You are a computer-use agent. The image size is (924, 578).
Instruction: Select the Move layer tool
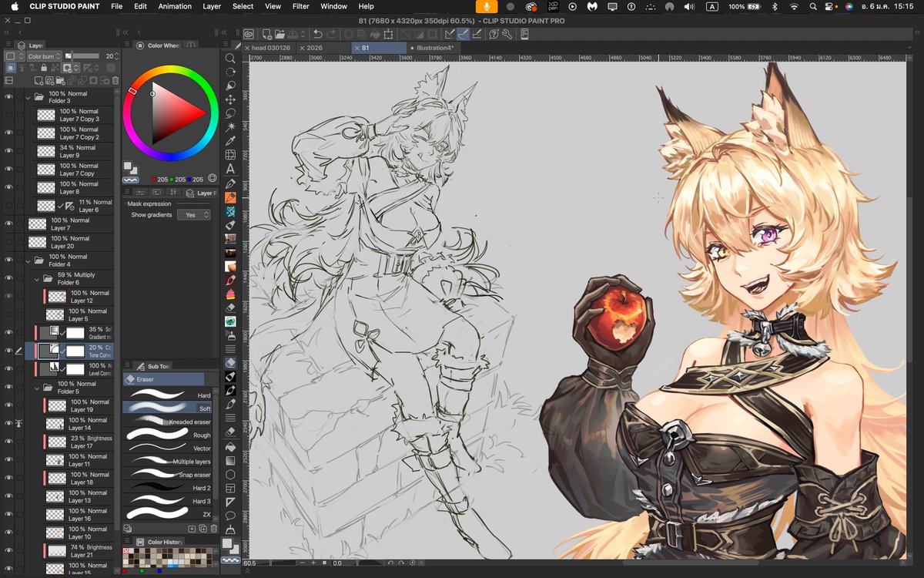pyautogui.click(x=230, y=100)
